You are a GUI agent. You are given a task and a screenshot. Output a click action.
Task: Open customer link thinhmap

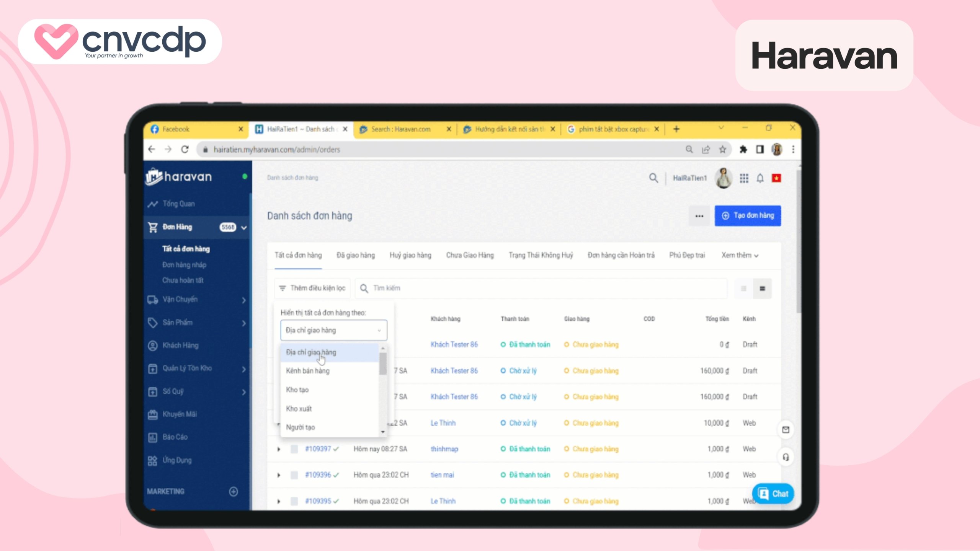point(444,449)
